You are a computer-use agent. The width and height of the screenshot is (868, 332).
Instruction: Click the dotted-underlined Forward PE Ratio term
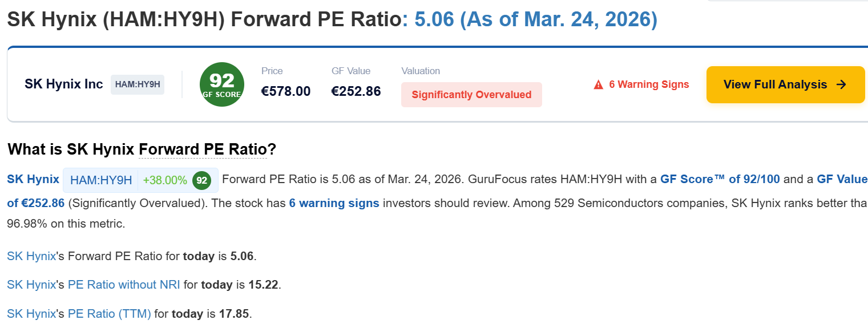[203, 150]
